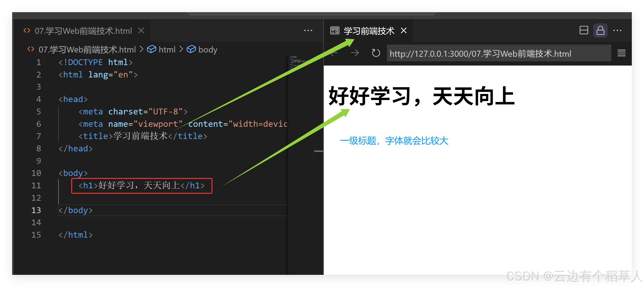Click line number 11 in the gutter
644x287 pixels.
pos(36,186)
